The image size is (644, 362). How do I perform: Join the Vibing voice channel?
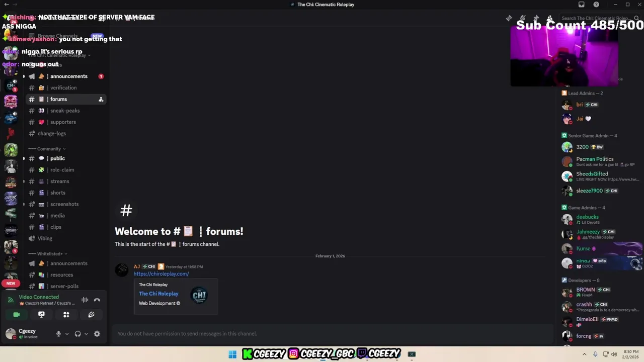tap(65, 239)
